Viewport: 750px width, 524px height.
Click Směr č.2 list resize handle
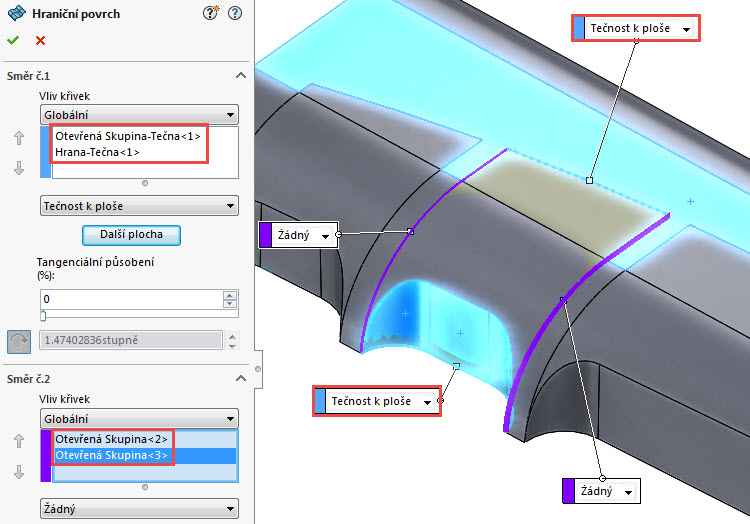pyautogui.click(x=145, y=487)
